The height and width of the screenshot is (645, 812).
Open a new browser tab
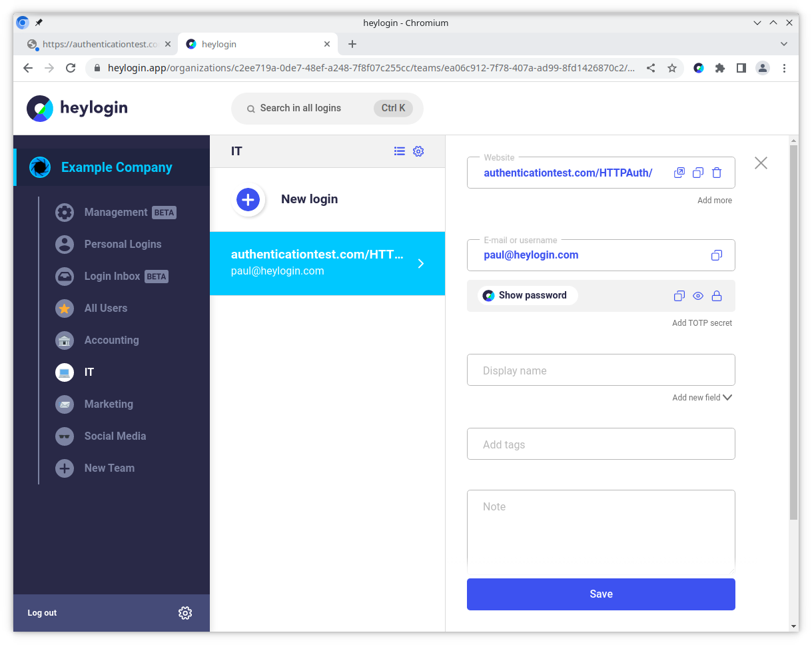pos(352,44)
